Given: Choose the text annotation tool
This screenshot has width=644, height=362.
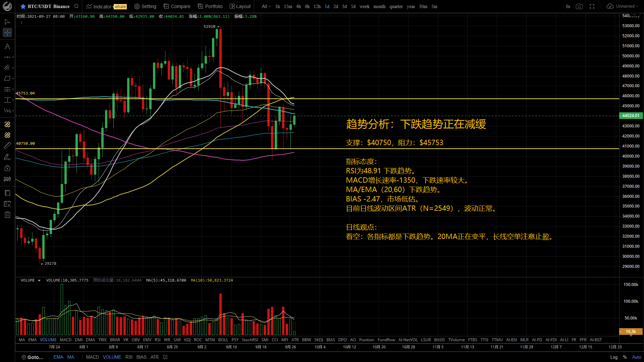Looking at the screenshot, I should (7, 47).
